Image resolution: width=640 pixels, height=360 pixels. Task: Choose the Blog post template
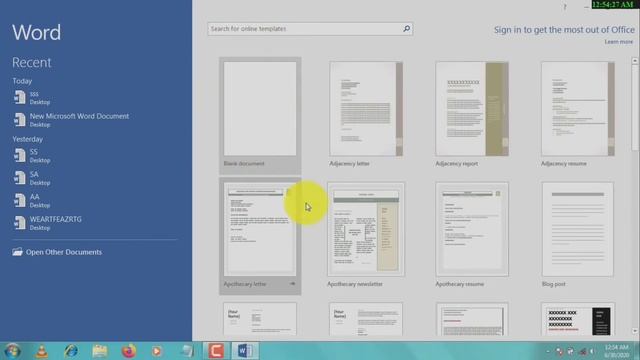pyautogui.click(x=578, y=235)
